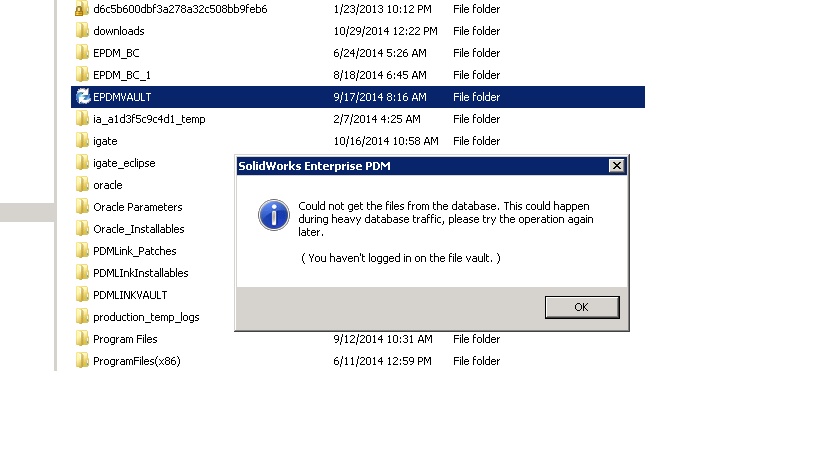Select the file name d6c5b600dbf3a278a32c508bb9feb6
The width and height of the screenshot is (819, 460).
pyautogui.click(x=180, y=9)
